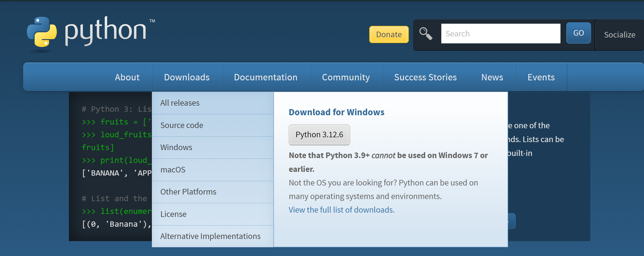Click the GO search button
The image size is (644, 256).
coord(579,33)
